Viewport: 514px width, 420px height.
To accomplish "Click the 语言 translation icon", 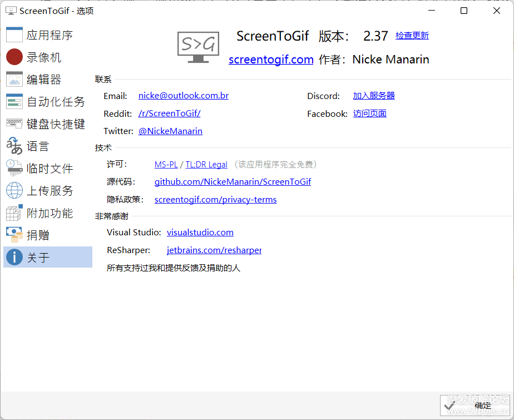I will click(14, 146).
